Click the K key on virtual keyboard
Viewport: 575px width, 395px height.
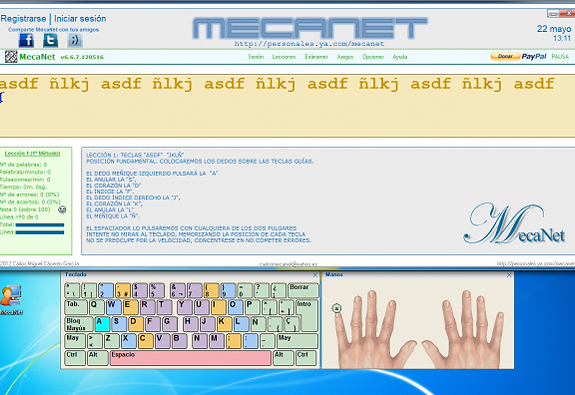224,324
